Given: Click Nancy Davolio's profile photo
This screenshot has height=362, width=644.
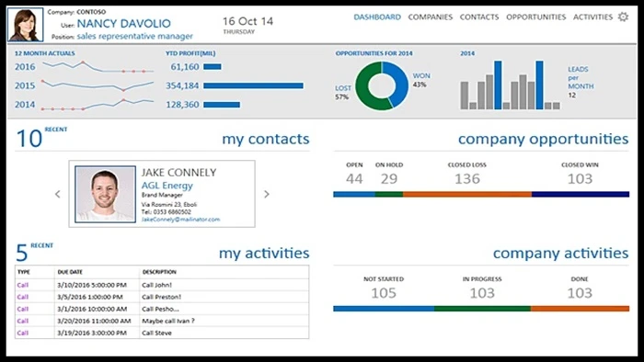Looking at the screenshot, I should point(26,25).
